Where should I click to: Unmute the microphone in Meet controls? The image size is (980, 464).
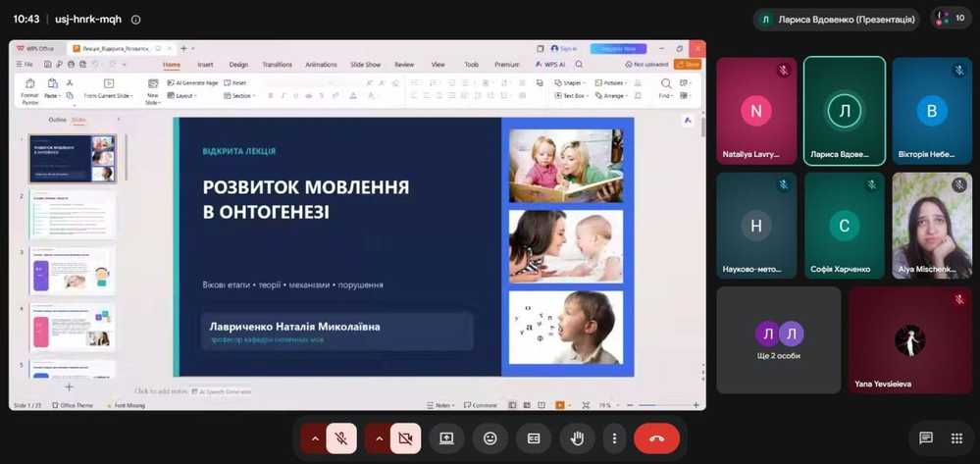(341, 438)
